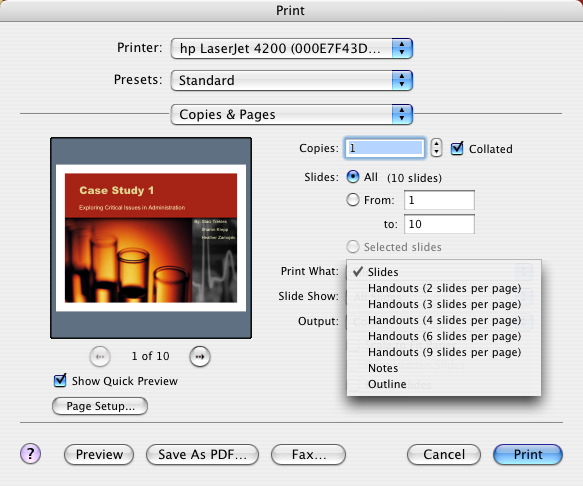Screen dimensions: 583x486
Task: Open the Printer dropdown
Action: [292, 48]
